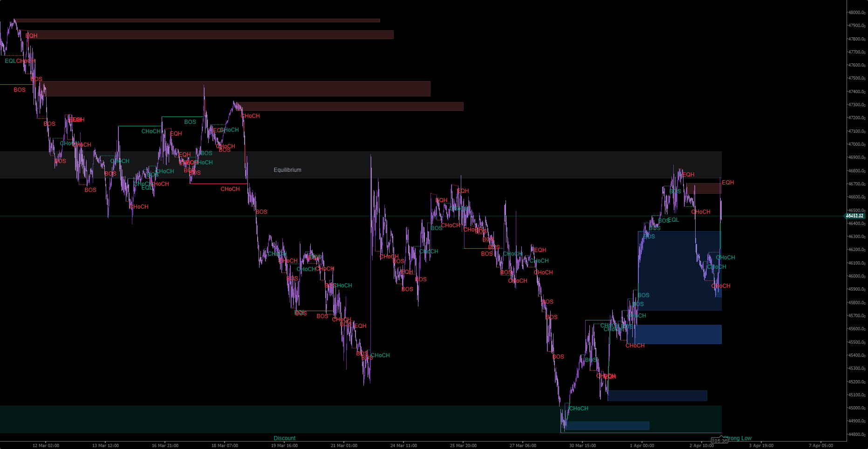
Task: Click the 48000 level on the price scale
Action: (x=856, y=13)
